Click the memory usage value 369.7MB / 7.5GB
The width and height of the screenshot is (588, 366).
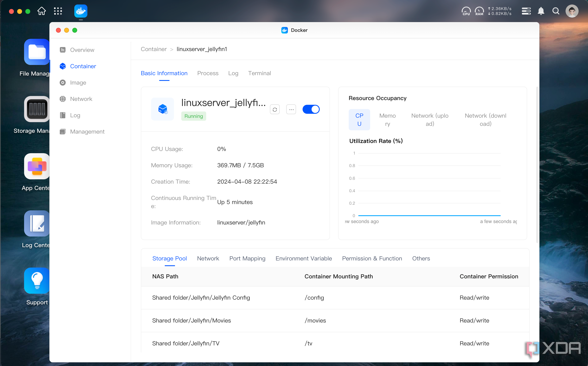tap(240, 165)
